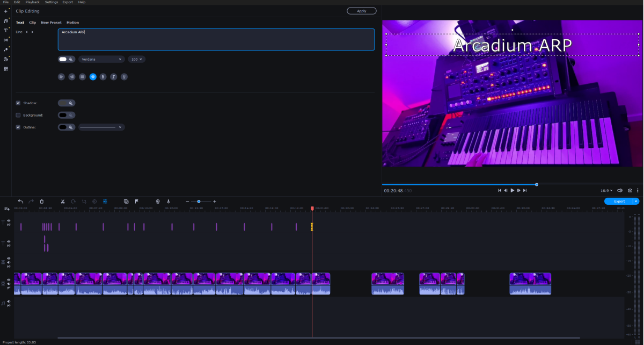Image resolution: width=644 pixels, height=345 pixels.
Task: Add a new track to the timeline
Action: point(7,209)
